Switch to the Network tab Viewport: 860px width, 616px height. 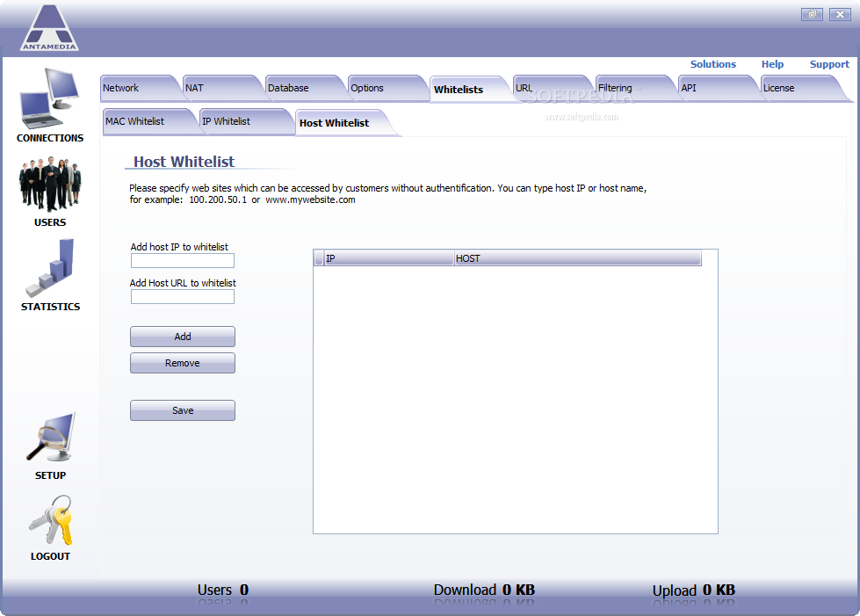[141, 88]
